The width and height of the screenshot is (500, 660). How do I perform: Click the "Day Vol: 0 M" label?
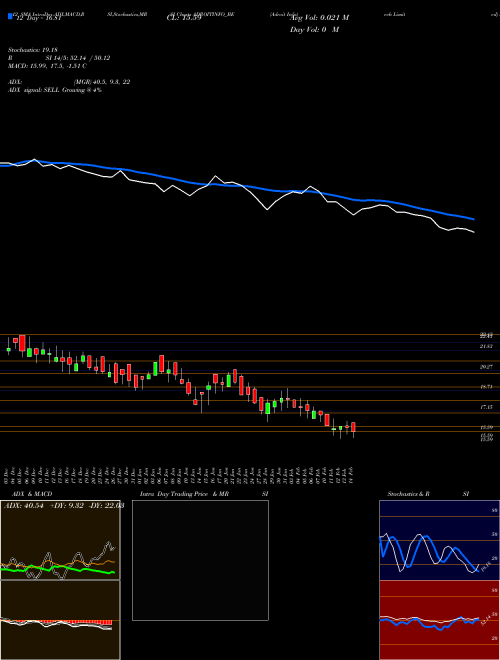(314, 30)
